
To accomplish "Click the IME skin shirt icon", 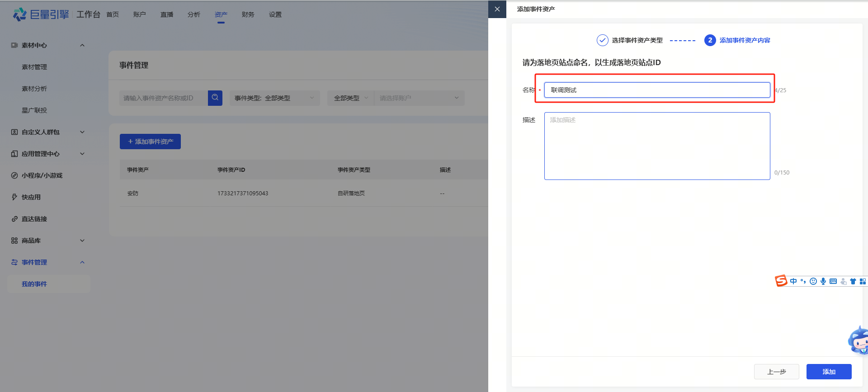I will coord(853,281).
